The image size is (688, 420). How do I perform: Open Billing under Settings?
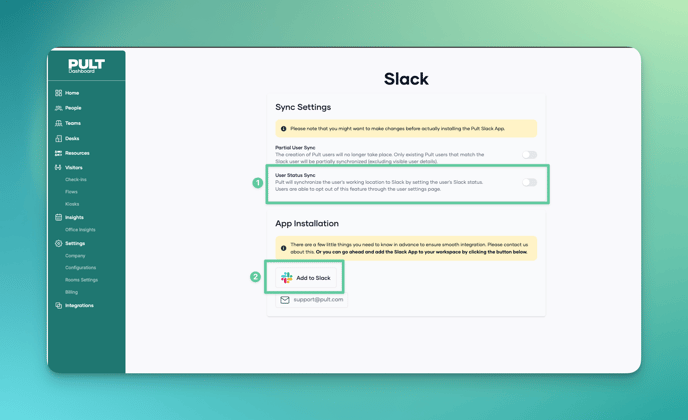[72, 292]
